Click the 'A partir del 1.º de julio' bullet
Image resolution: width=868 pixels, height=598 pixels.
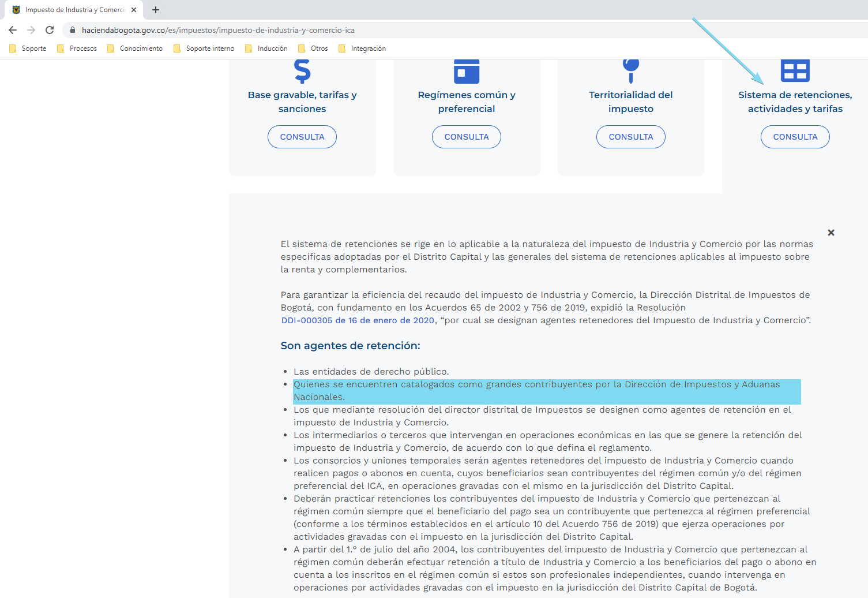[555, 569]
